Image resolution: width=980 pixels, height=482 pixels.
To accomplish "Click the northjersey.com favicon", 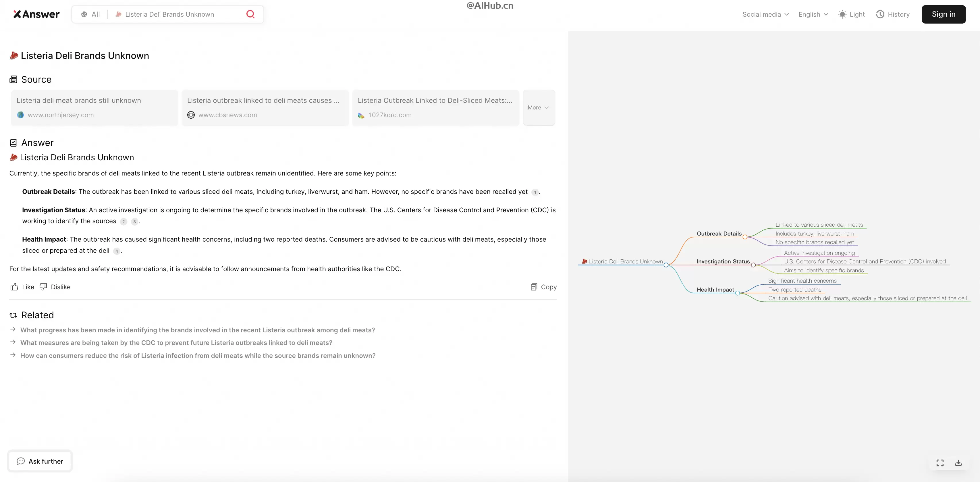I will point(21,115).
